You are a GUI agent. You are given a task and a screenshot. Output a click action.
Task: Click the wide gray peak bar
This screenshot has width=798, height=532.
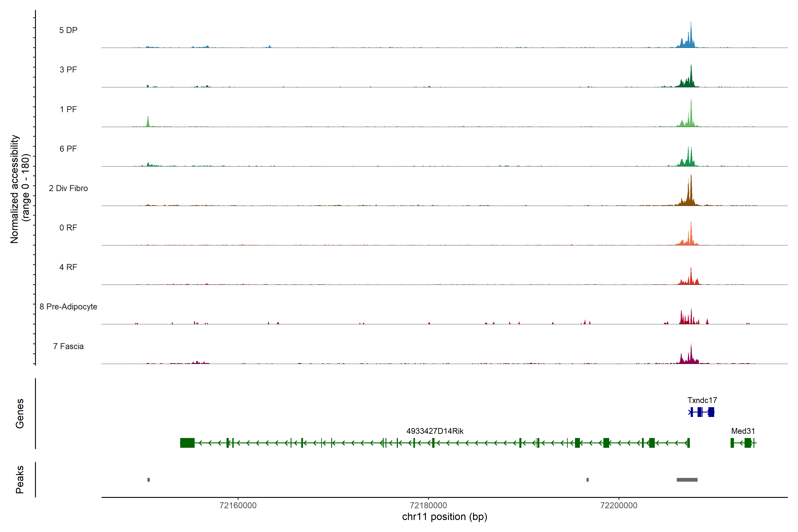tap(687, 480)
